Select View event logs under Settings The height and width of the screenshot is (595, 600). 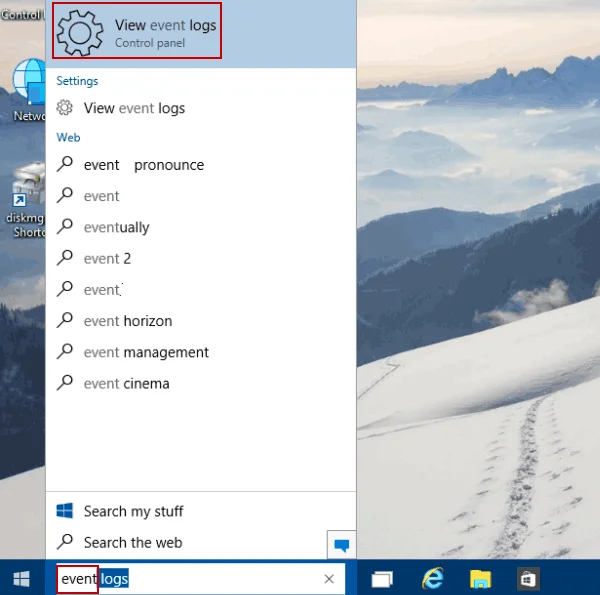coord(201,108)
